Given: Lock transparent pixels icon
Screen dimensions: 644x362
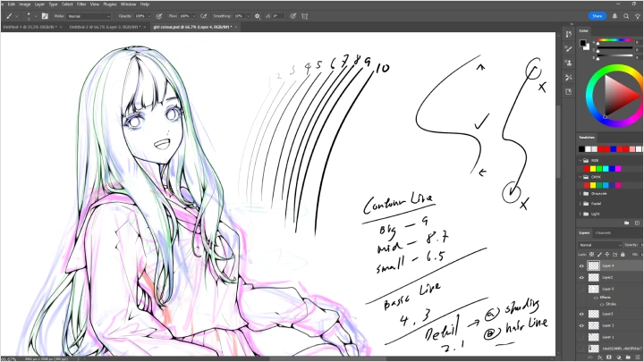Looking at the screenshot, I should pos(591,255).
